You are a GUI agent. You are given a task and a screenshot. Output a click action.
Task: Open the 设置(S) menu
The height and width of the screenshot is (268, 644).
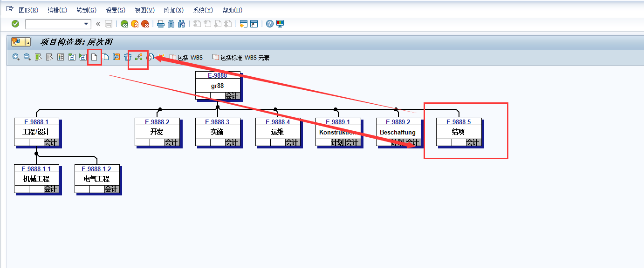click(116, 10)
